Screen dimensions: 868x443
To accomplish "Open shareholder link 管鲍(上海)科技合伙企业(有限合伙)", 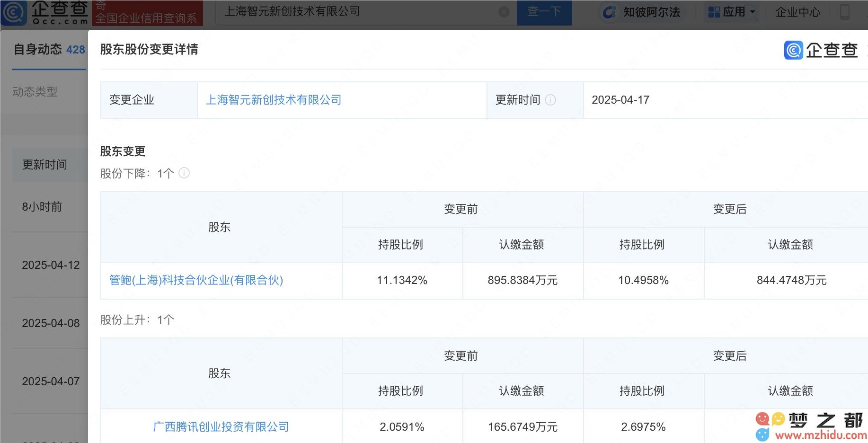I will [x=196, y=280].
